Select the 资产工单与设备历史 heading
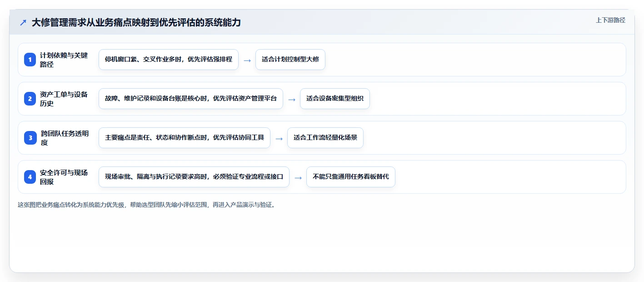This screenshot has width=644, height=282. click(64, 99)
